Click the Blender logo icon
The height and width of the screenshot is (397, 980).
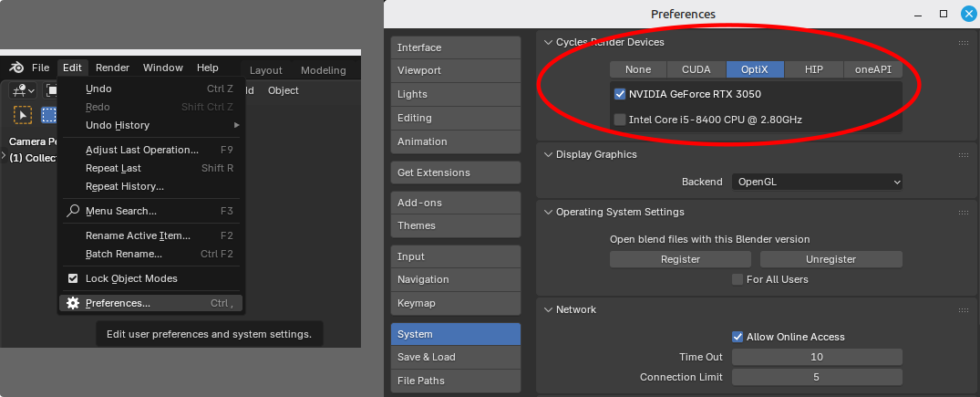(16, 68)
